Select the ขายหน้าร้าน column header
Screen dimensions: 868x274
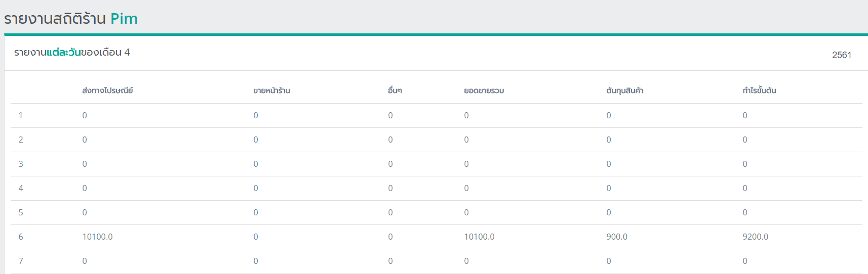pos(271,91)
